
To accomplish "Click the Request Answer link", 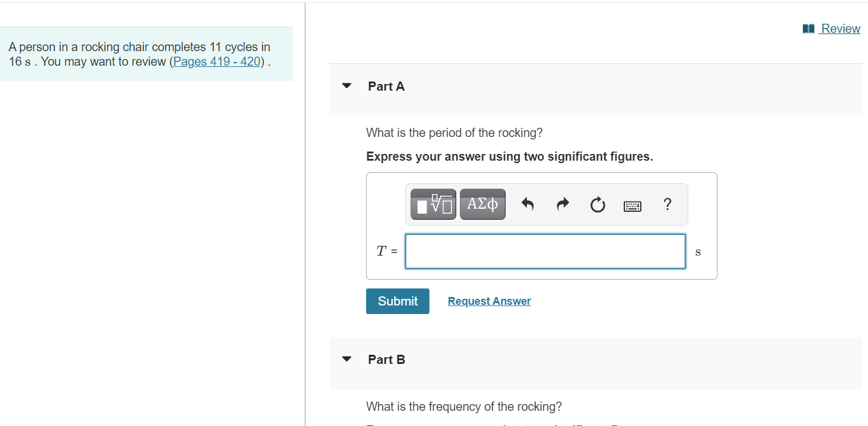I will 489,301.
